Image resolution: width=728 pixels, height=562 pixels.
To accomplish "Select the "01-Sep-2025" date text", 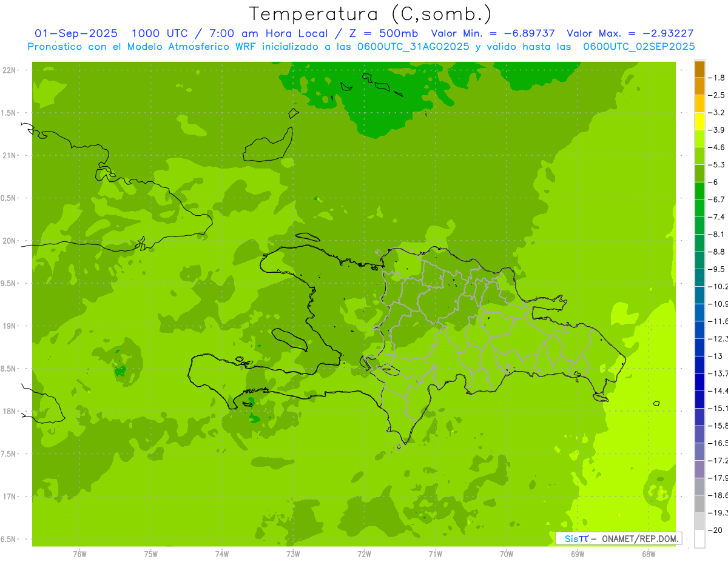I will 76,33.
